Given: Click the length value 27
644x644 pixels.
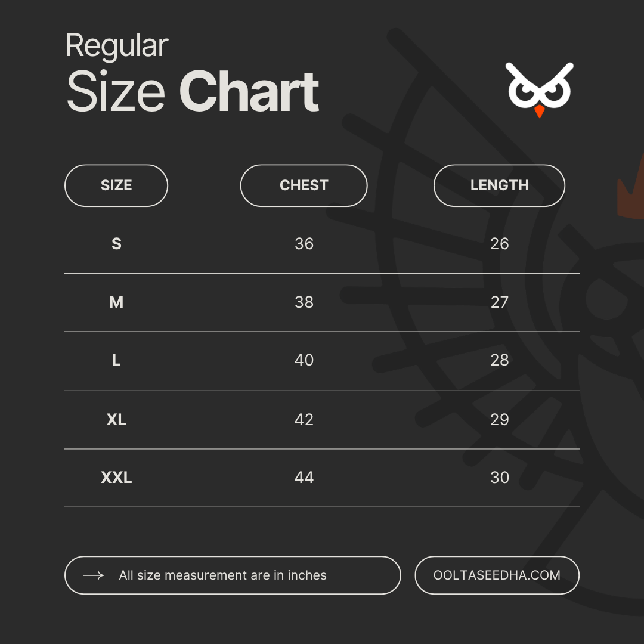Looking at the screenshot, I should 500,302.
